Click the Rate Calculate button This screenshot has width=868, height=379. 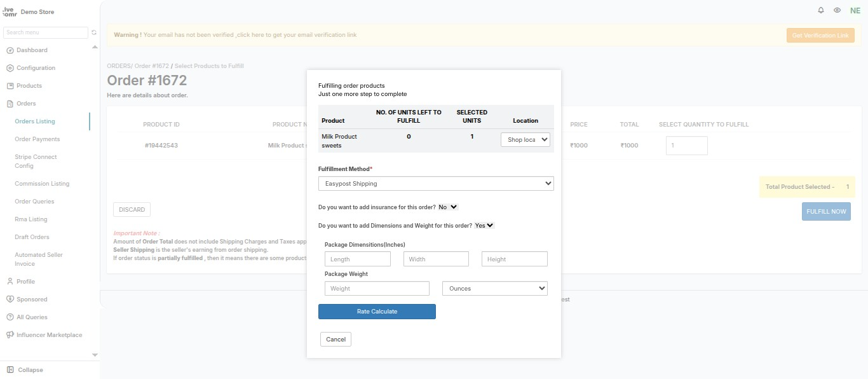[x=377, y=312]
